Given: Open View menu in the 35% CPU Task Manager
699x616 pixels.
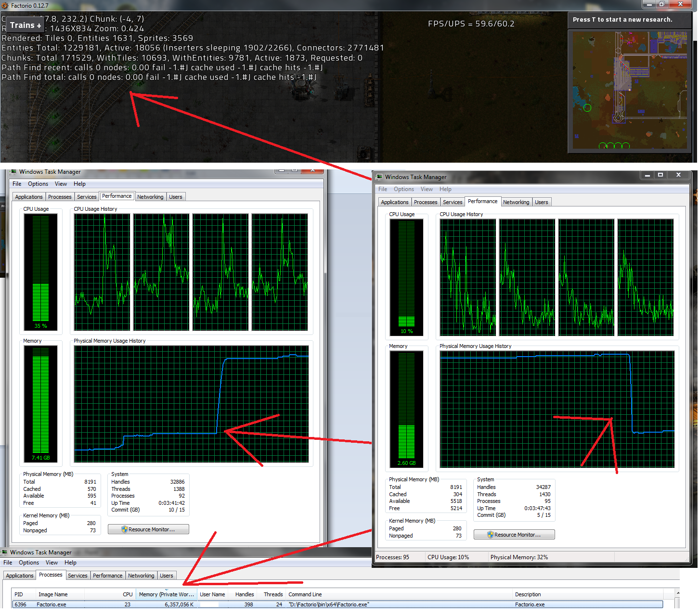Looking at the screenshot, I should click(x=61, y=184).
